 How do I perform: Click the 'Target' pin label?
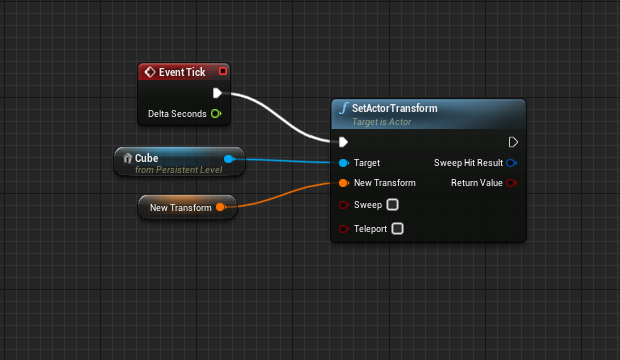click(x=367, y=163)
